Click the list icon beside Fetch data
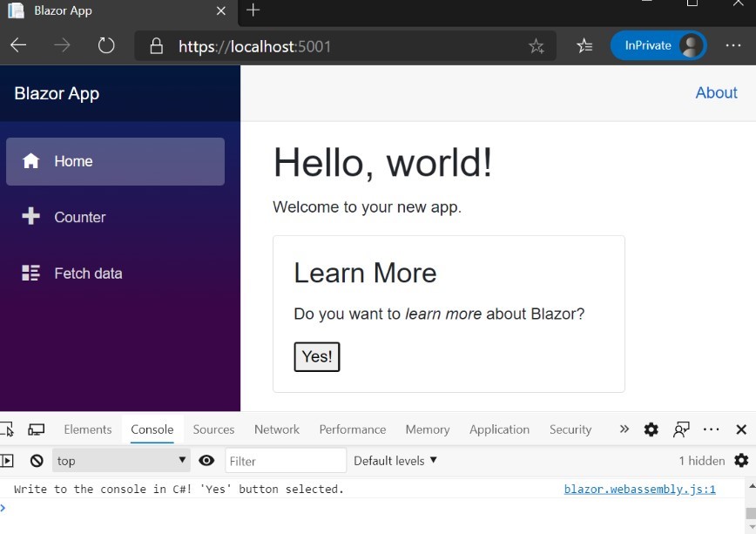This screenshot has height=534, width=756. 30,273
